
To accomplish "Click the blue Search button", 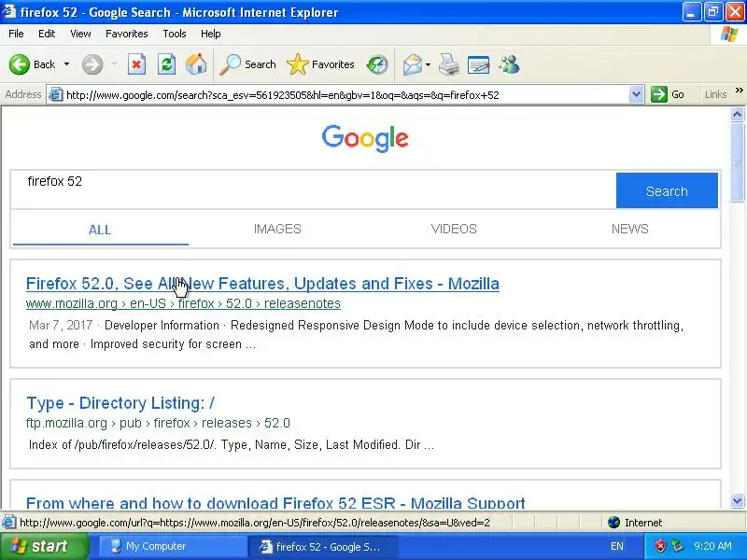I will [x=667, y=190].
